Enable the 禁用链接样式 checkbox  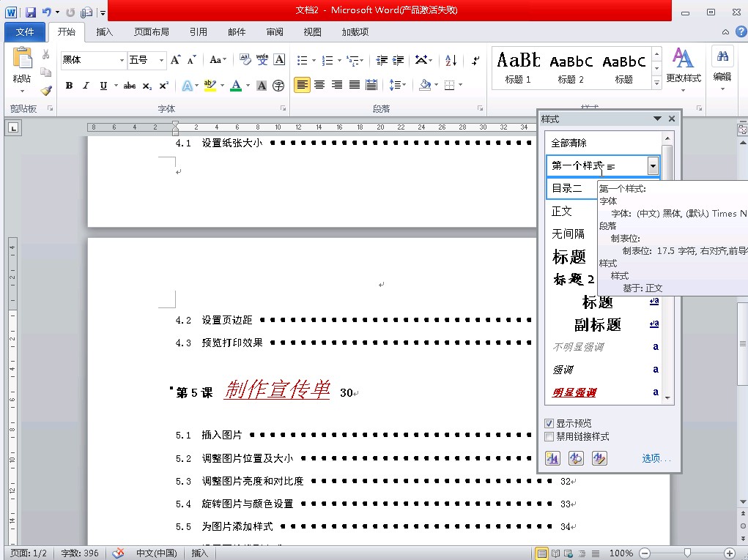coord(549,437)
